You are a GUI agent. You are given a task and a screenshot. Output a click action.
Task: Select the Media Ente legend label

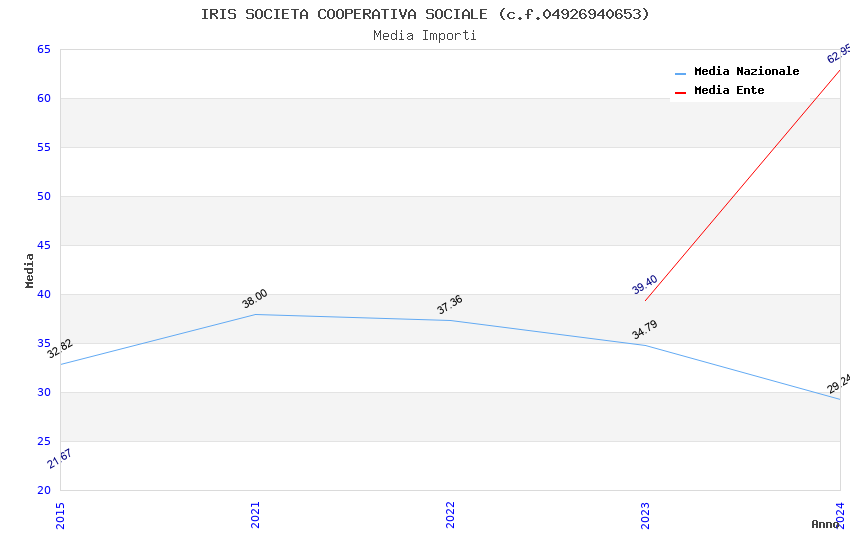[x=729, y=91]
